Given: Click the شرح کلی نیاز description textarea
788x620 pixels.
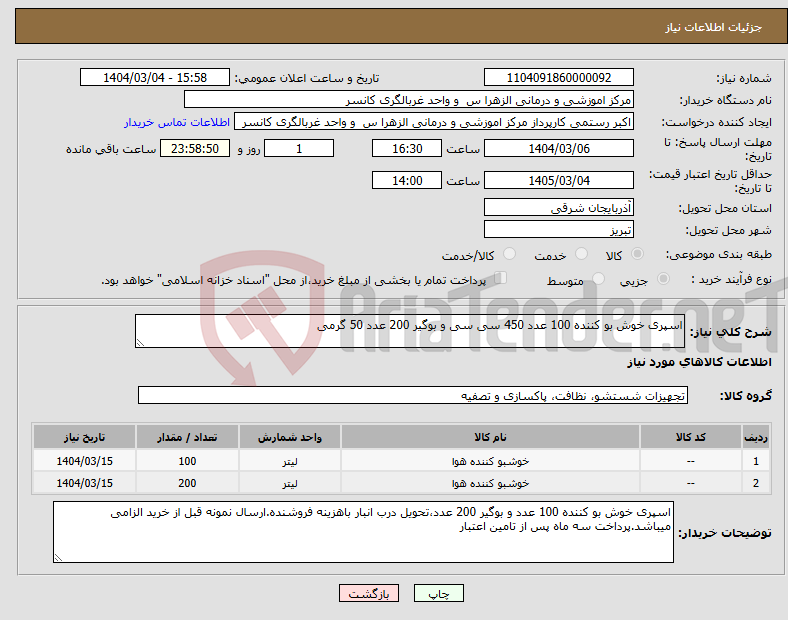Looking at the screenshot, I should (x=410, y=331).
